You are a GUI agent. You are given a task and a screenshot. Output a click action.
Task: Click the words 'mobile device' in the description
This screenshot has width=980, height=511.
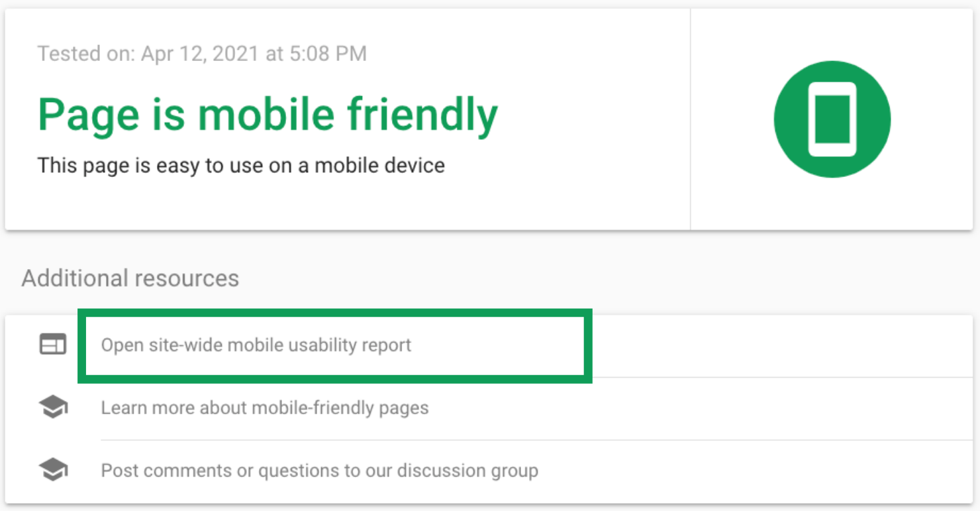click(379, 165)
